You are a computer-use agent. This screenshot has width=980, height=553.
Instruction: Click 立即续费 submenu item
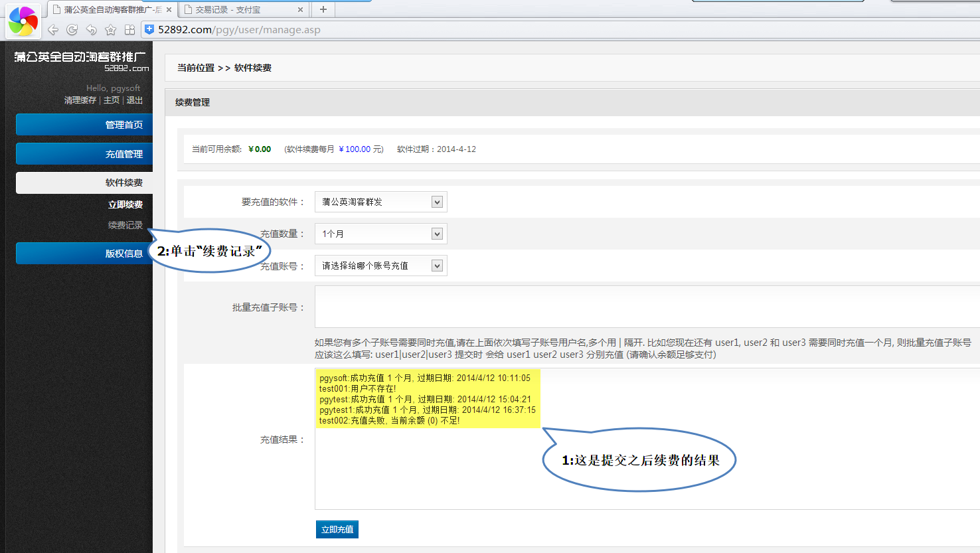tap(125, 204)
